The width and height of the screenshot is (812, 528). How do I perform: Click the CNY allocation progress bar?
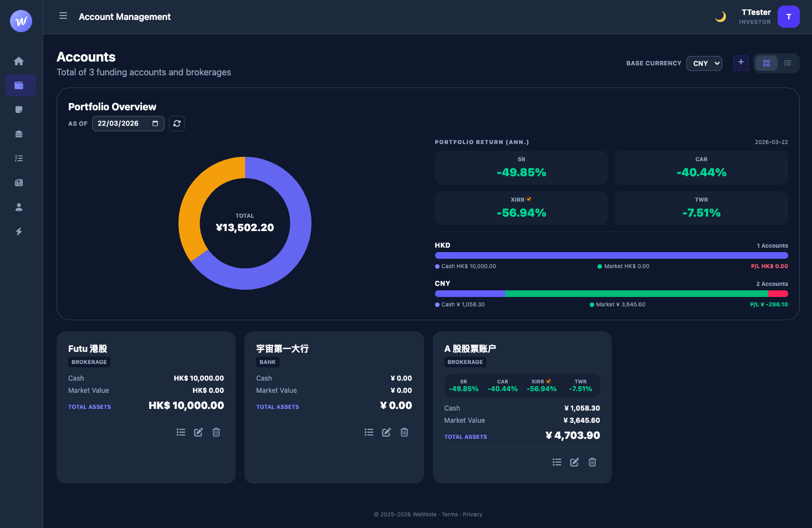point(610,293)
